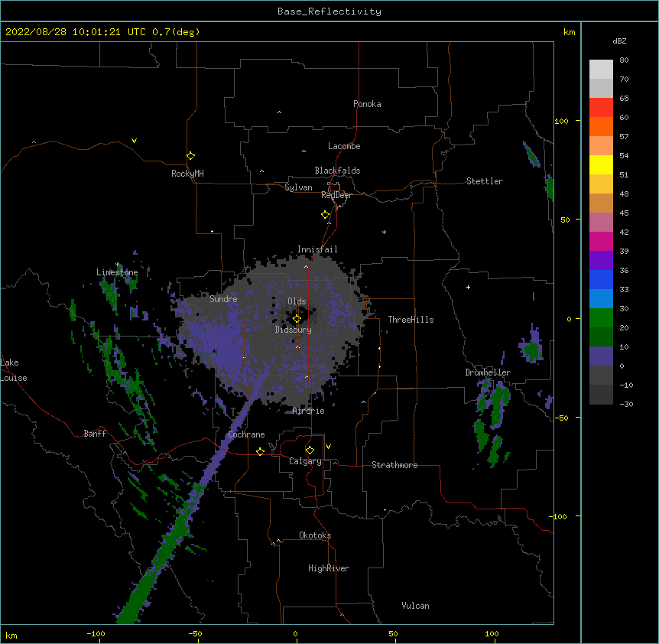Click the Olds city label
This screenshot has width=659, height=644.
coord(297,301)
